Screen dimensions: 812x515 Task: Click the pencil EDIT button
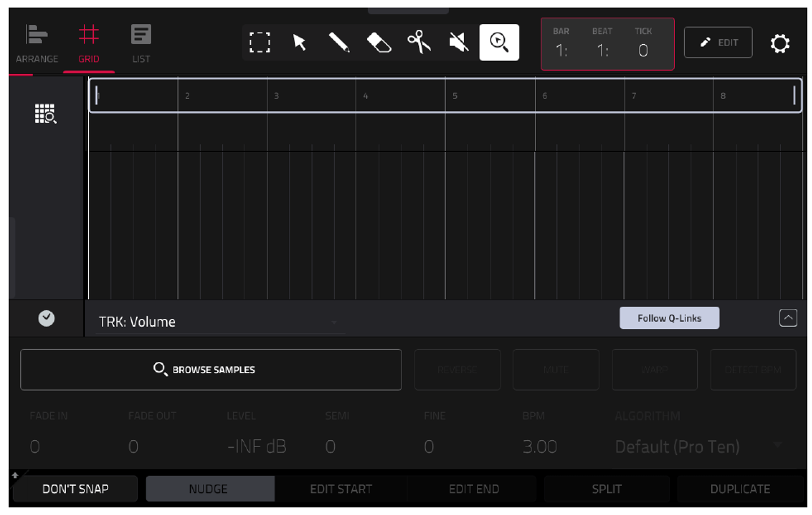[718, 42]
